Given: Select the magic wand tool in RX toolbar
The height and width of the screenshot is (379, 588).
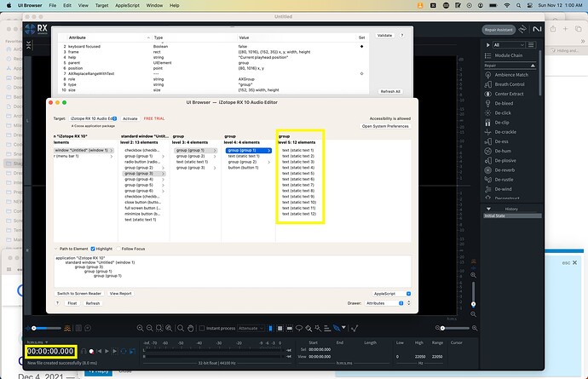Looking at the screenshot, I should point(318,329).
